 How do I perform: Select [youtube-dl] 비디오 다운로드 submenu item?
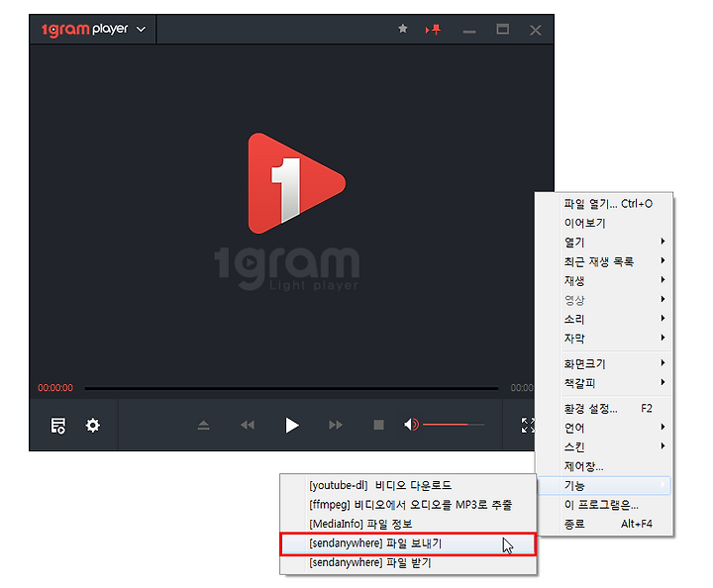(x=408, y=485)
